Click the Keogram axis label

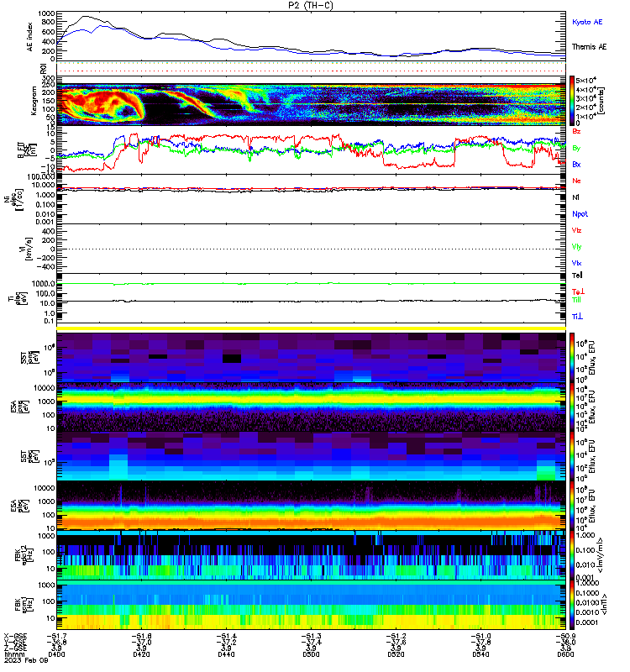pos(34,101)
